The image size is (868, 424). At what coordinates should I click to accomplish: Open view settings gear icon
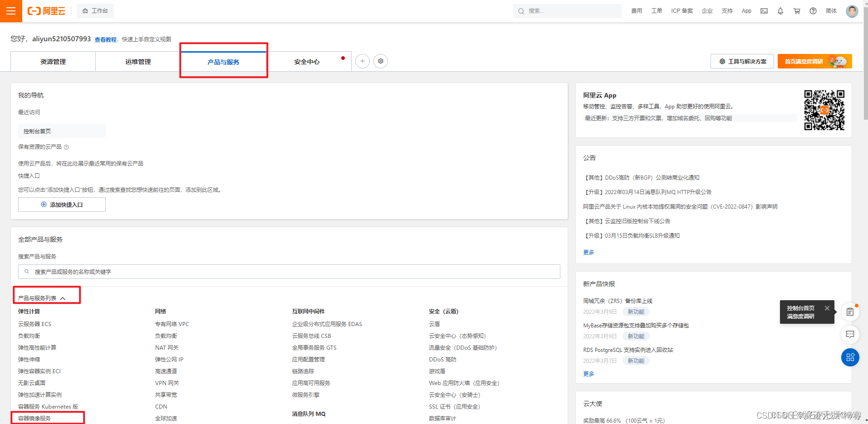[381, 61]
